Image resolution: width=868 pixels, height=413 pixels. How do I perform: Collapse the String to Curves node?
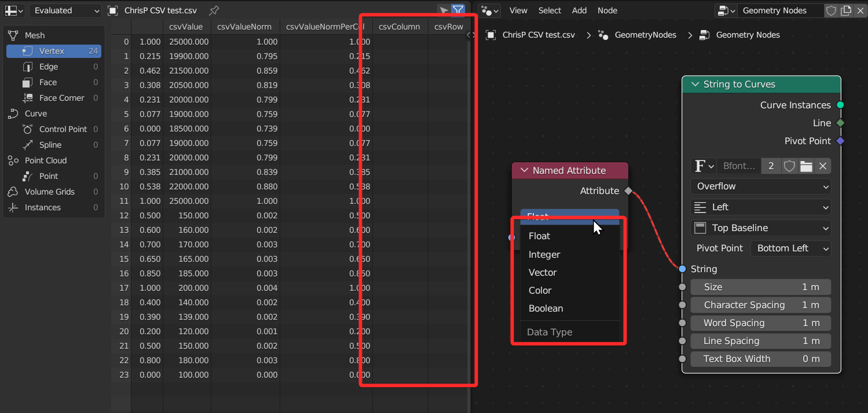pos(695,85)
